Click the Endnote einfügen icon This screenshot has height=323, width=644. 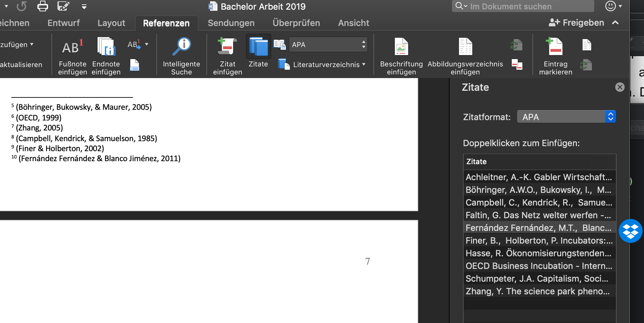pyautogui.click(x=106, y=46)
